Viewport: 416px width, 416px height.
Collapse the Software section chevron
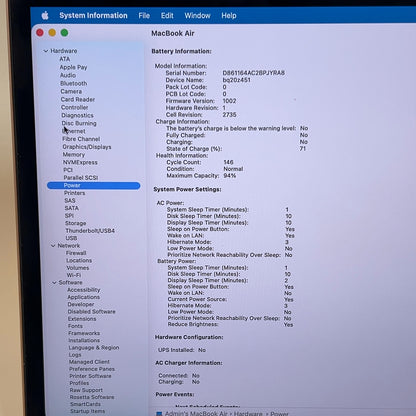[54, 283]
